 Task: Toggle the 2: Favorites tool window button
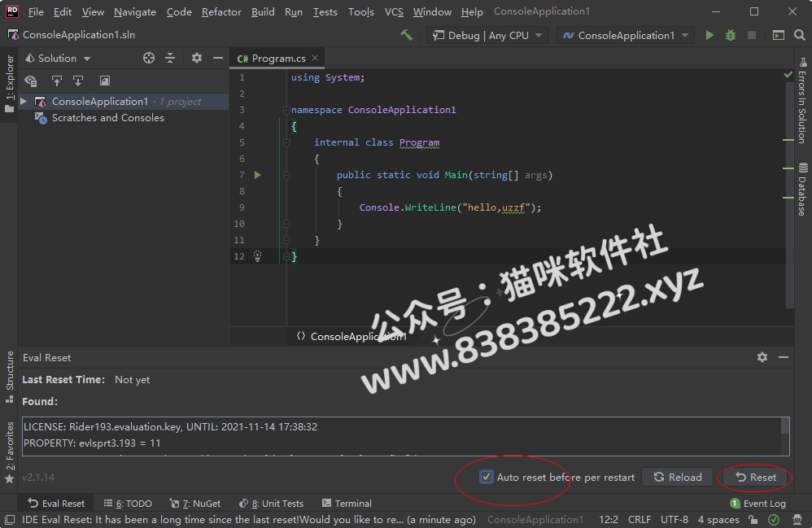[x=9, y=453]
